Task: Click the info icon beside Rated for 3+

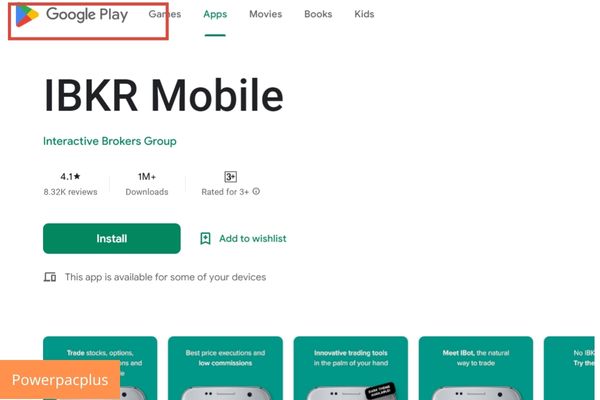Action: click(x=256, y=191)
